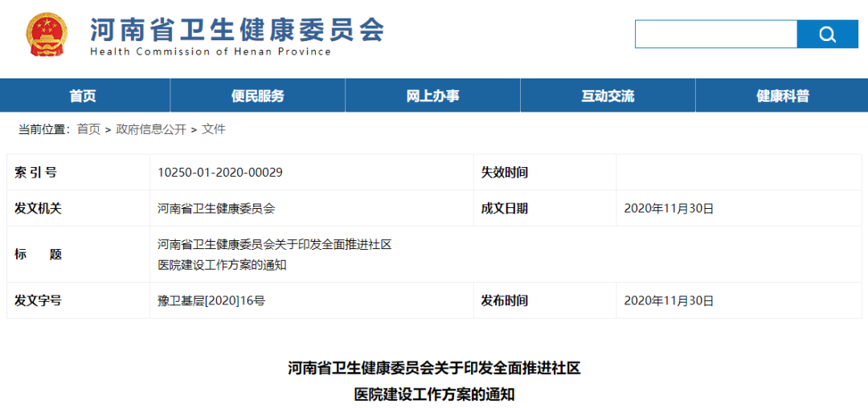Click the 索引号 label cell
This screenshot has height=408, width=868.
(78, 173)
